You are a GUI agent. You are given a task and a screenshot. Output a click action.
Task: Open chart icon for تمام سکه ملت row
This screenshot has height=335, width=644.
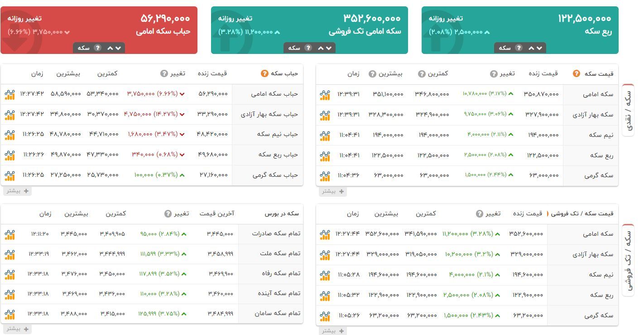pos(10,254)
